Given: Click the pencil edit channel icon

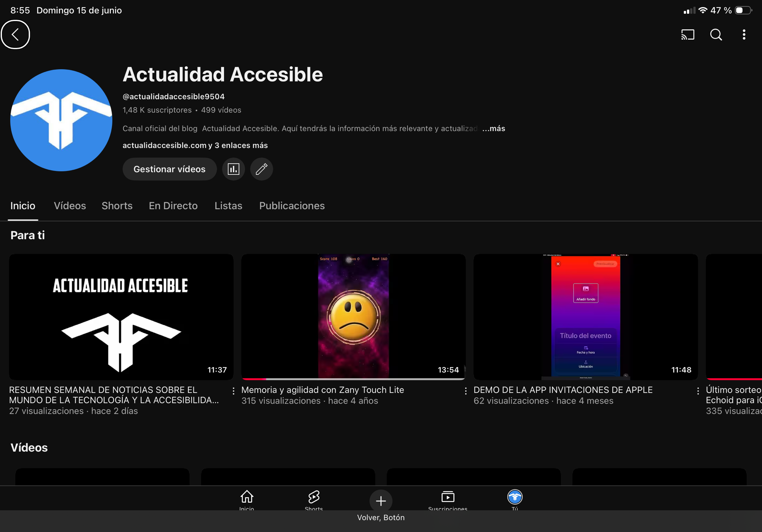Looking at the screenshot, I should point(261,169).
